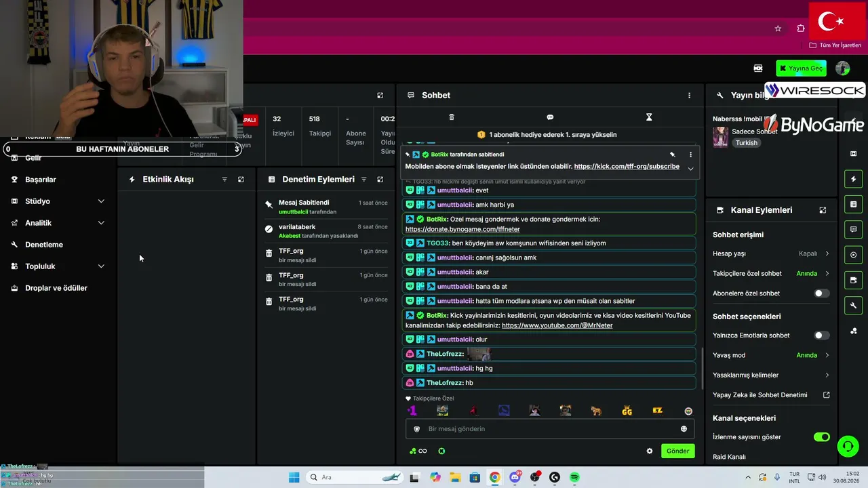Select Turkish language tag
Viewport: 868px width, 488px height.
[x=747, y=143]
